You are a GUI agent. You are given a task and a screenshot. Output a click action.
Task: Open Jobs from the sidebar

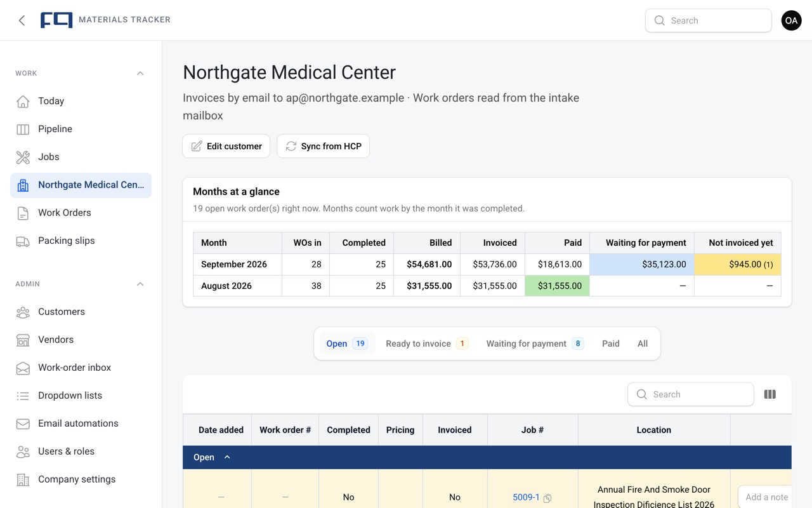pyautogui.click(x=81, y=157)
